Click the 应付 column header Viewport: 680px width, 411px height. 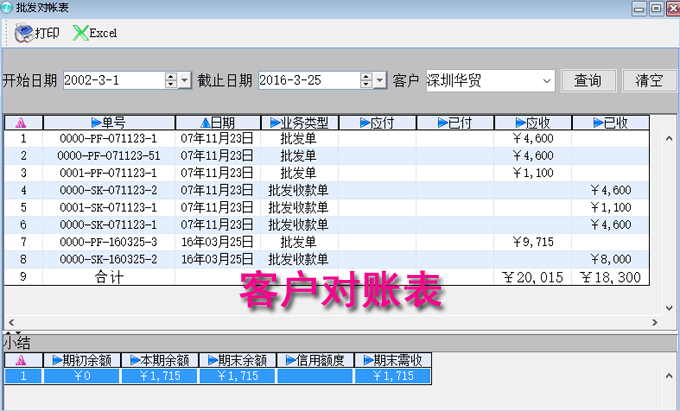[x=377, y=123]
